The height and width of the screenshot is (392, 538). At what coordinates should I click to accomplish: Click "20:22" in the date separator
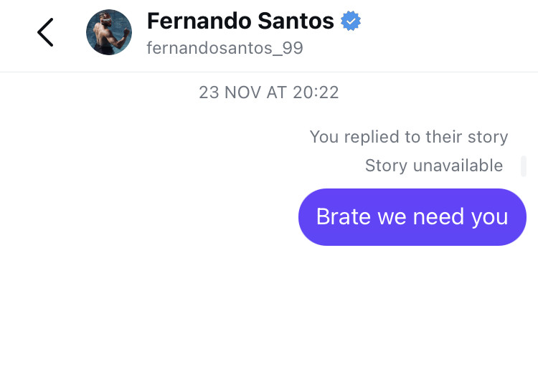click(316, 92)
